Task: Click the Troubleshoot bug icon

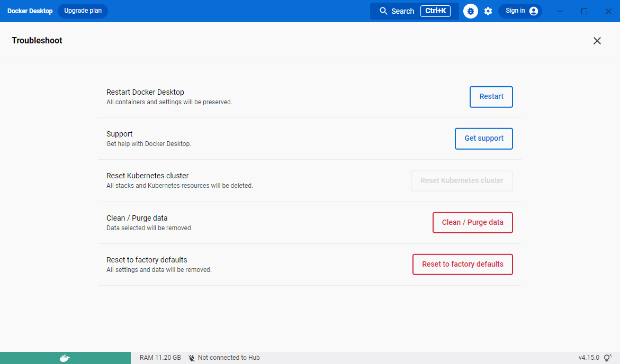Action: pos(470,11)
